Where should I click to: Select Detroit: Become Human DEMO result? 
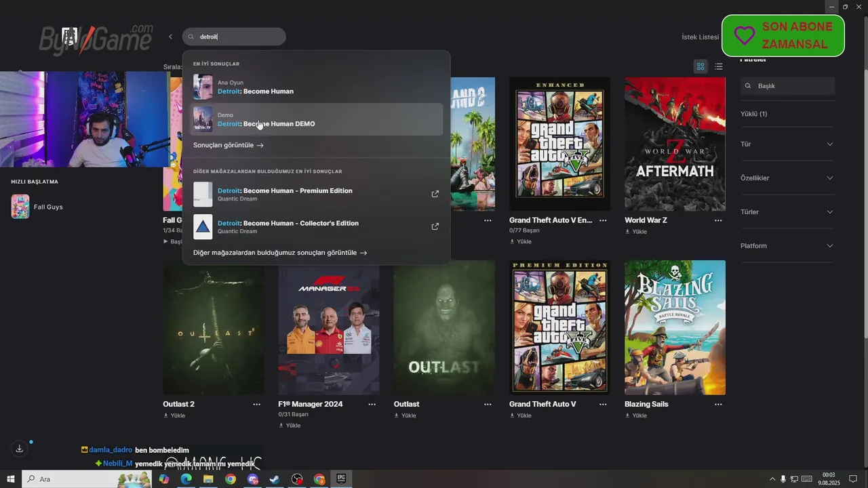[316, 119]
